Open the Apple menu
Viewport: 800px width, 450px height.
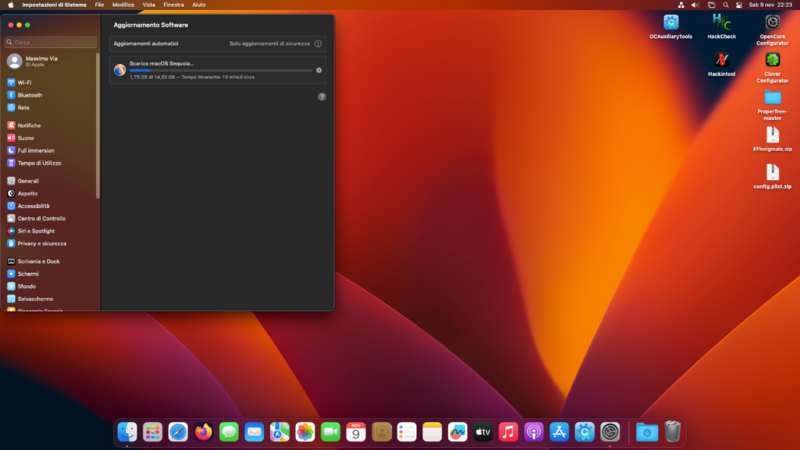pos(10,5)
